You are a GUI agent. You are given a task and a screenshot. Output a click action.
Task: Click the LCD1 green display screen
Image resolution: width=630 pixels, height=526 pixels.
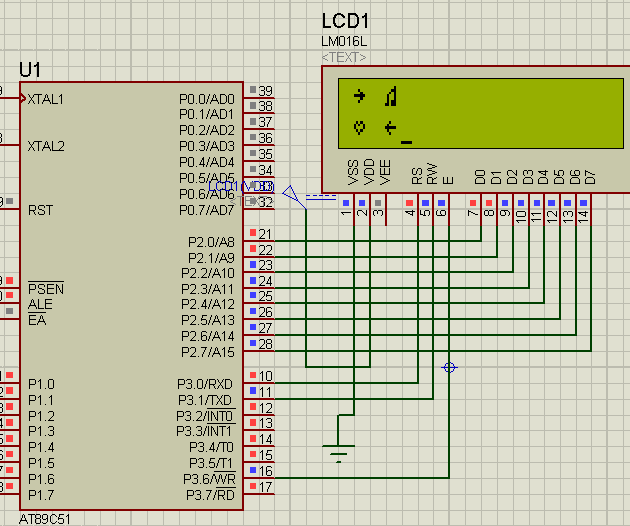click(x=481, y=114)
